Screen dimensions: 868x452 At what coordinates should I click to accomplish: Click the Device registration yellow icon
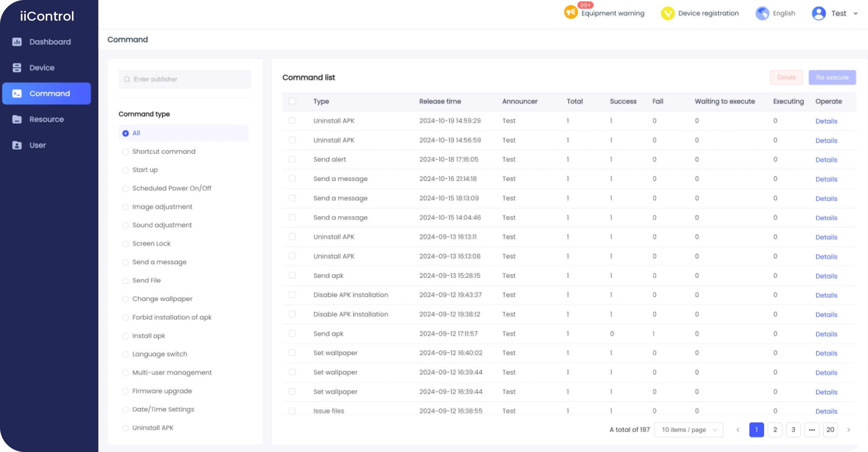click(x=667, y=13)
